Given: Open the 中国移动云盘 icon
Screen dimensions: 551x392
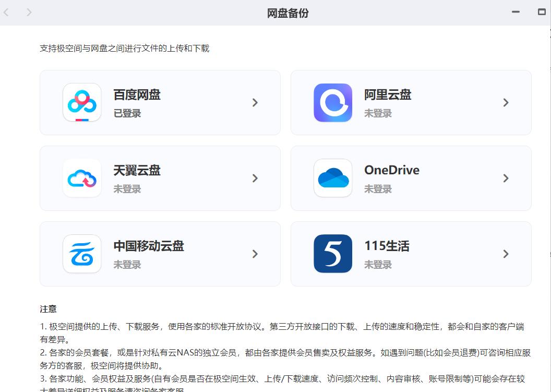Looking at the screenshot, I should (x=82, y=254).
